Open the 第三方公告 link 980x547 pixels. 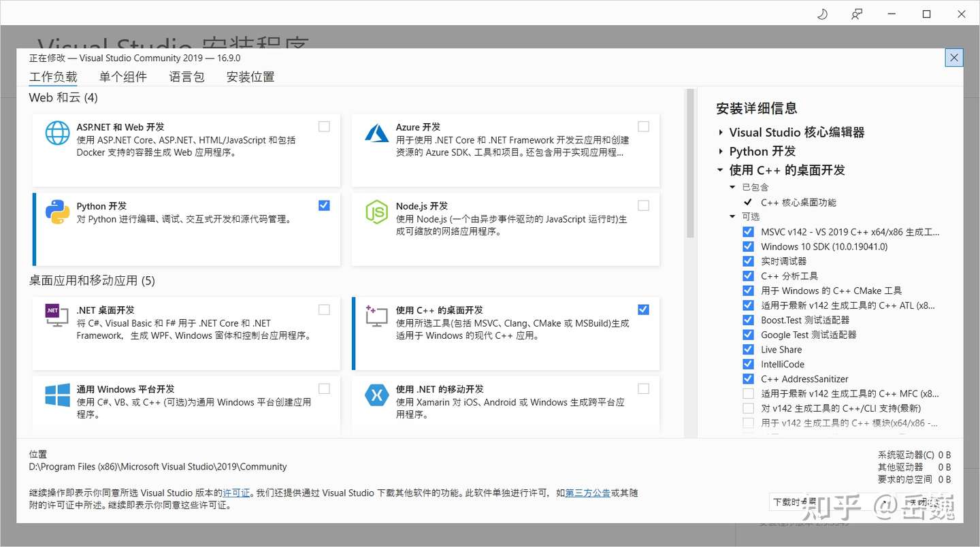(588, 493)
